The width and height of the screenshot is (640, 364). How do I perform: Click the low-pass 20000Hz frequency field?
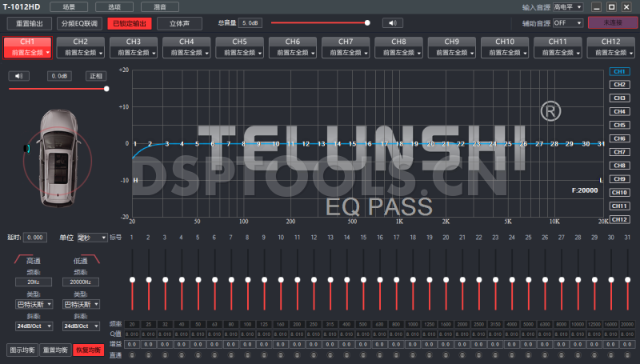tap(81, 282)
